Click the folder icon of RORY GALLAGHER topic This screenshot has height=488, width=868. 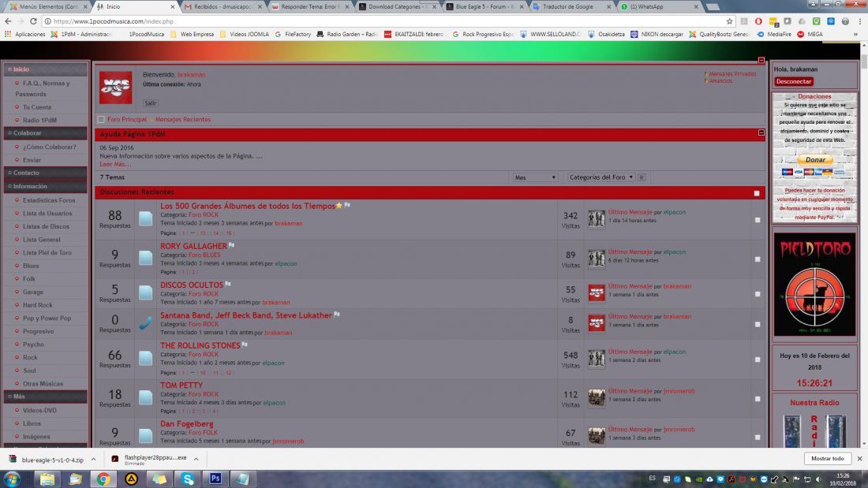(x=146, y=258)
